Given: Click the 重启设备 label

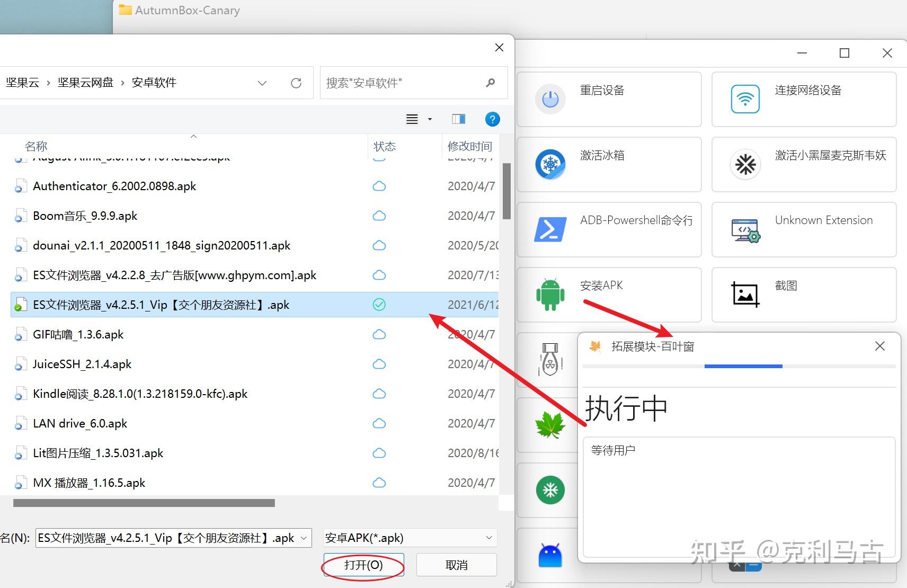Looking at the screenshot, I should click(602, 90).
